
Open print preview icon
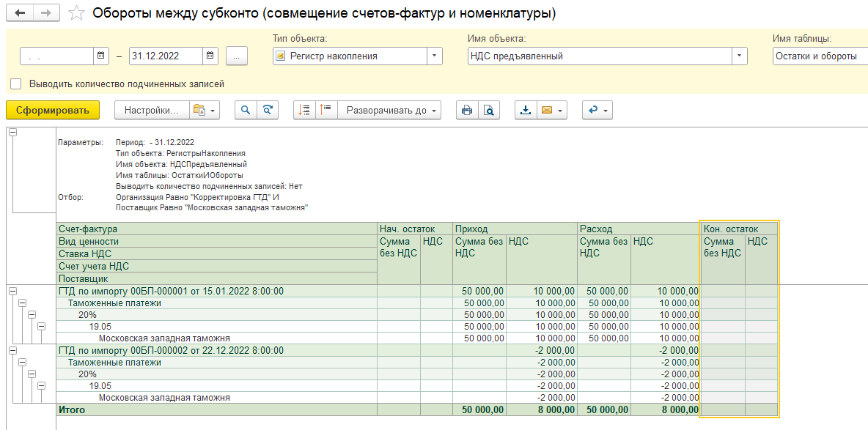coord(488,110)
